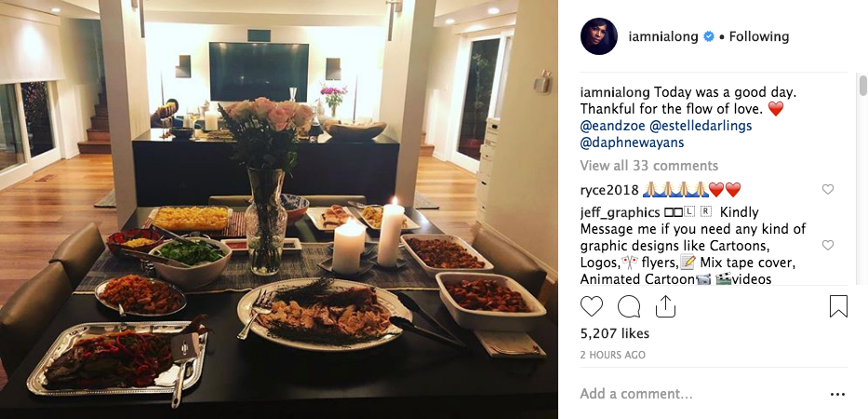Visit the @daphnewayans tagged profile

tap(632, 143)
